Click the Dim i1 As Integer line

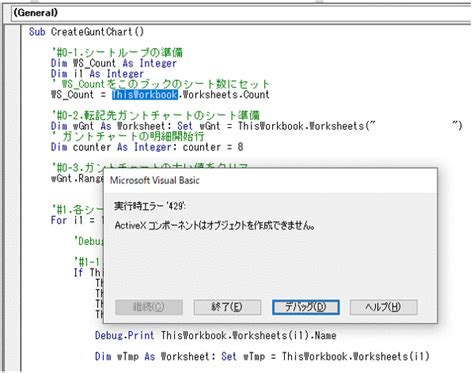[97, 74]
